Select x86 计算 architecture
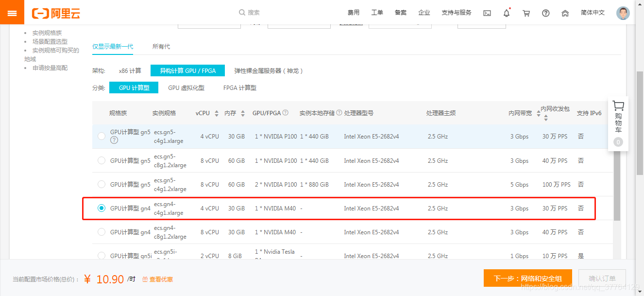This screenshot has height=296, width=644. click(x=130, y=70)
